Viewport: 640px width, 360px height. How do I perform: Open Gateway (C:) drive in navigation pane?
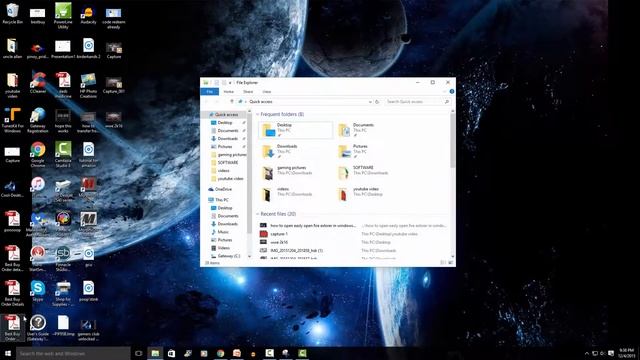(226, 256)
